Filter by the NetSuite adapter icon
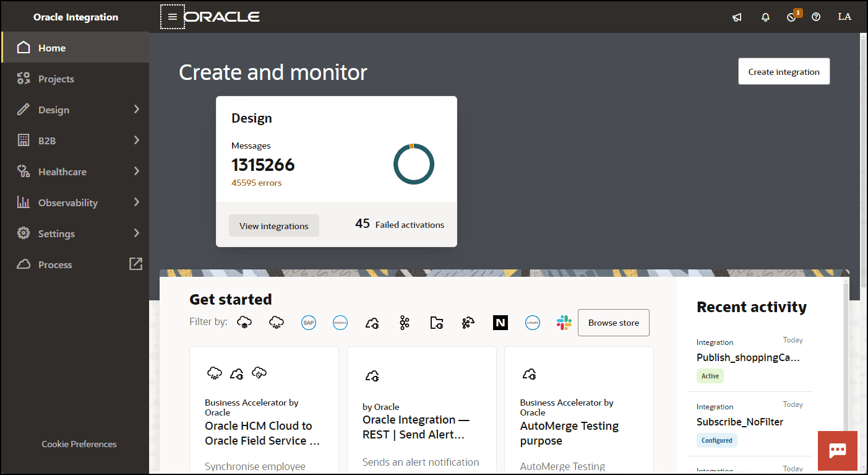Image resolution: width=868 pixels, height=475 pixels. click(500, 322)
